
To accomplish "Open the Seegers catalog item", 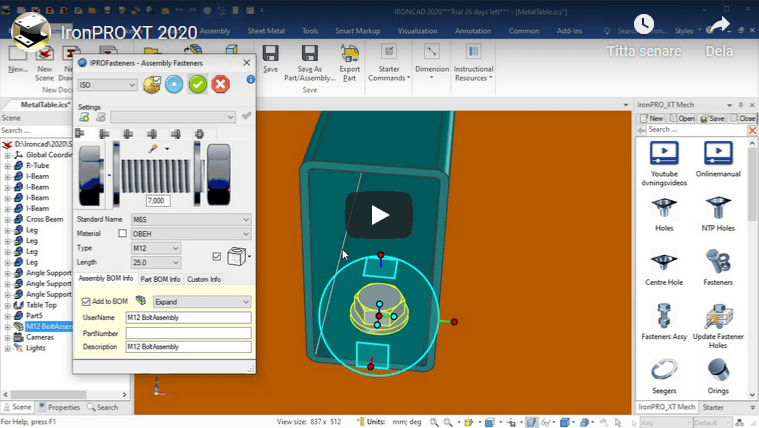I will 664,373.
